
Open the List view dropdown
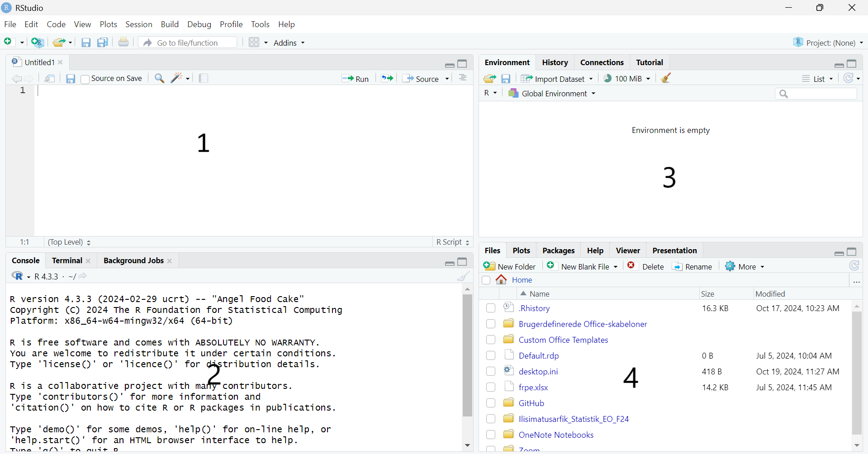click(817, 79)
